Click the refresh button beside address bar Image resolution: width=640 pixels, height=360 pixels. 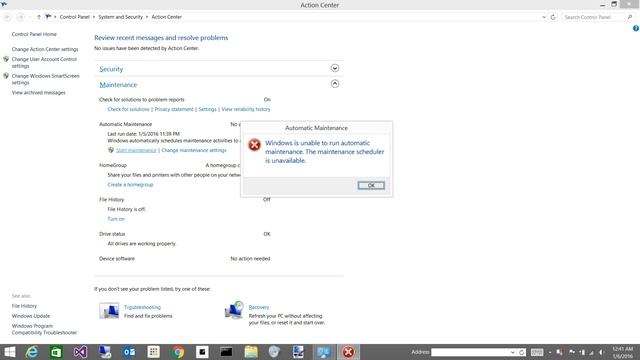tap(553, 17)
